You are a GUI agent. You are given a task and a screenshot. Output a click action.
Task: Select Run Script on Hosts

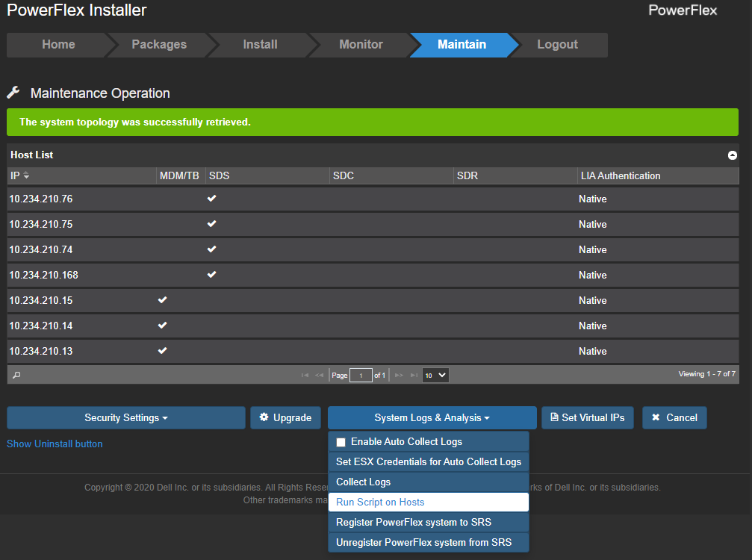pyautogui.click(x=428, y=502)
